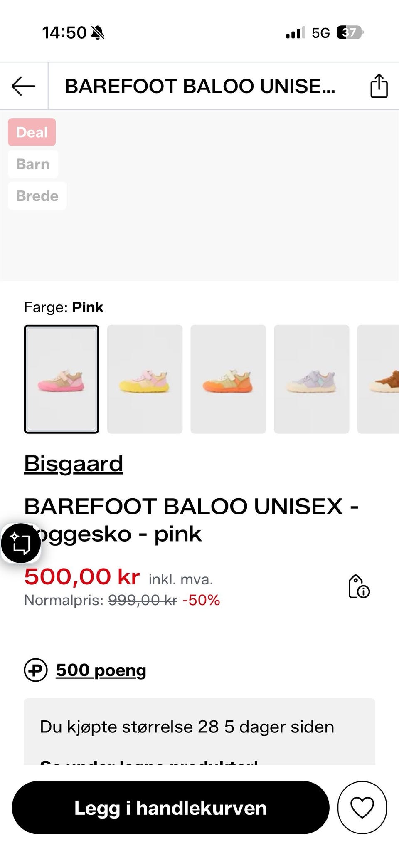Choose the yellow shoe color variant

click(145, 379)
